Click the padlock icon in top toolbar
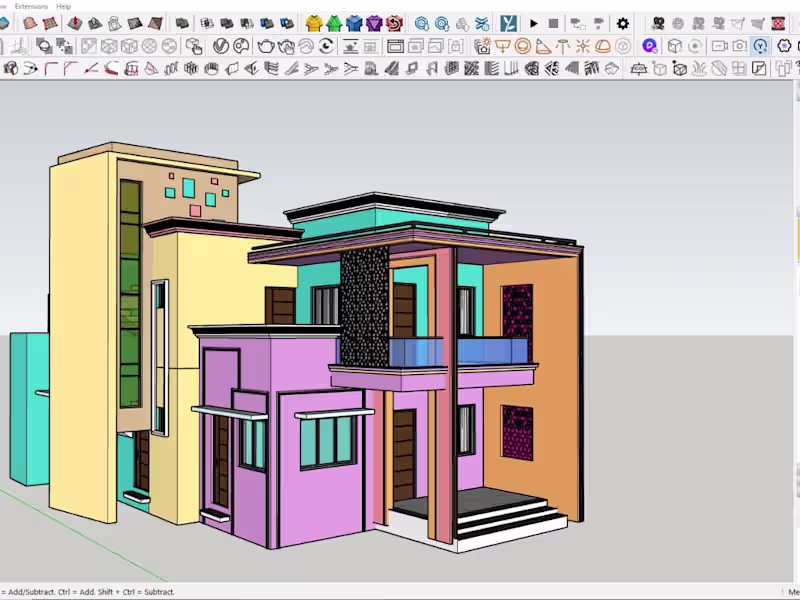The image size is (800, 600). point(114,23)
